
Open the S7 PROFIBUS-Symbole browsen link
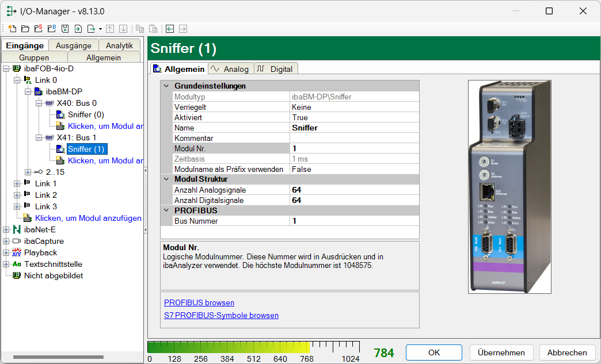[x=221, y=315]
